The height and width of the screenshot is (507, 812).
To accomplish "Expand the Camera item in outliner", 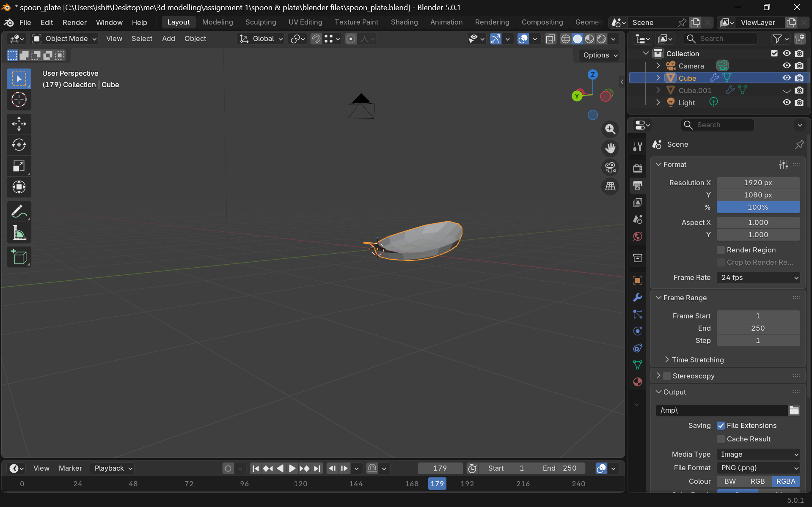I will [658, 66].
